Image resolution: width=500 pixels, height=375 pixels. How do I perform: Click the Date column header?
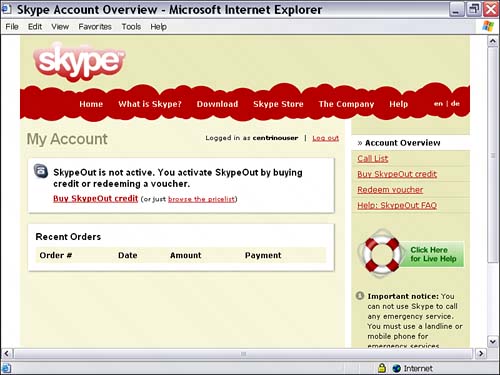pyautogui.click(x=128, y=255)
